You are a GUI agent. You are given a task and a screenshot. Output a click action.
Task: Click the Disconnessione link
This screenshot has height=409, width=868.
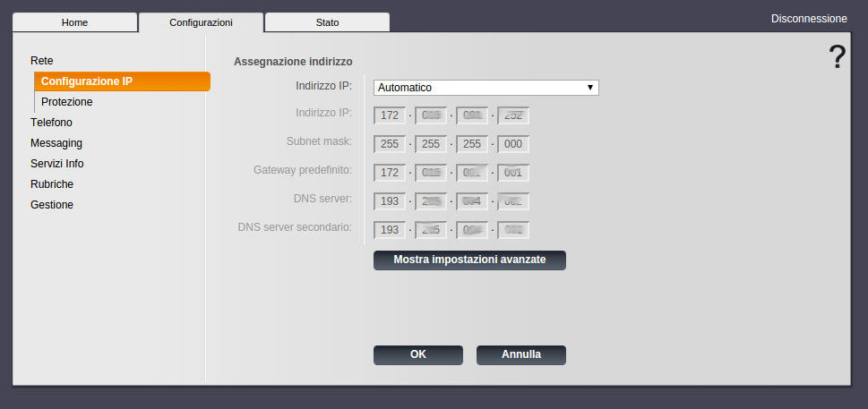pos(808,18)
